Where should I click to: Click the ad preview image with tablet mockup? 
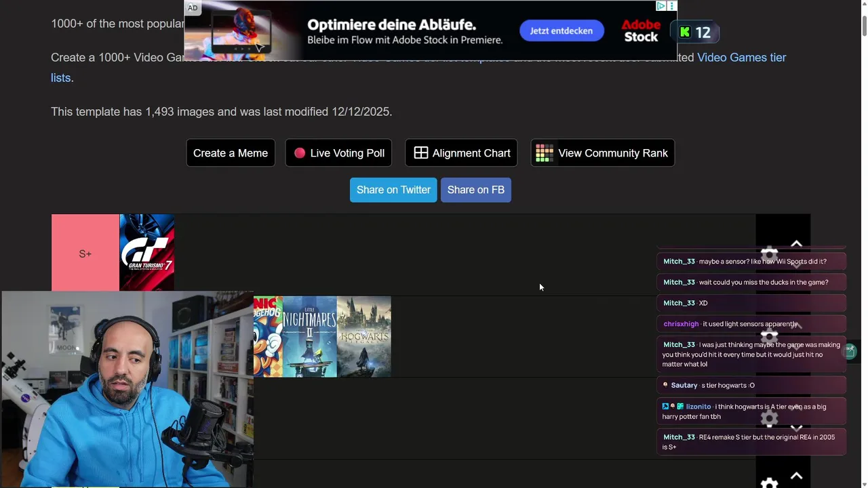pos(241,30)
